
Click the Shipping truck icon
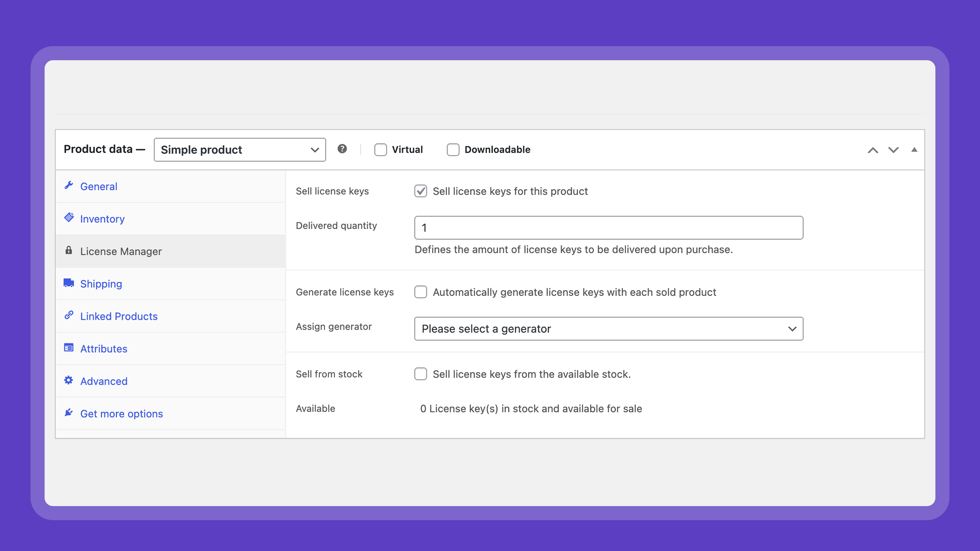tap(68, 283)
